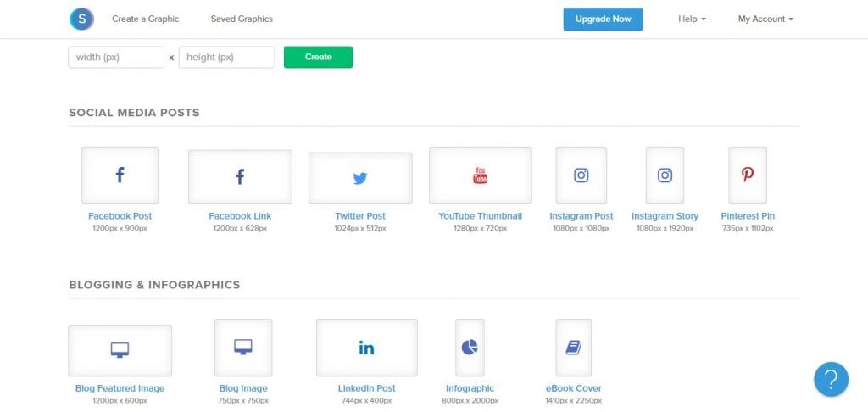This screenshot has width=868, height=412.
Task: Open the YouTube Thumbnail link
Action: [x=481, y=216]
